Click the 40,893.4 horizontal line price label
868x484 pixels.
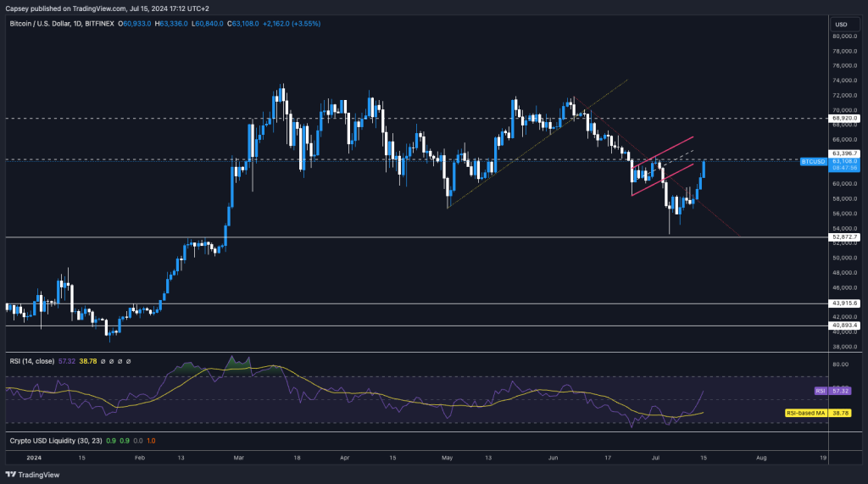coord(846,325)
